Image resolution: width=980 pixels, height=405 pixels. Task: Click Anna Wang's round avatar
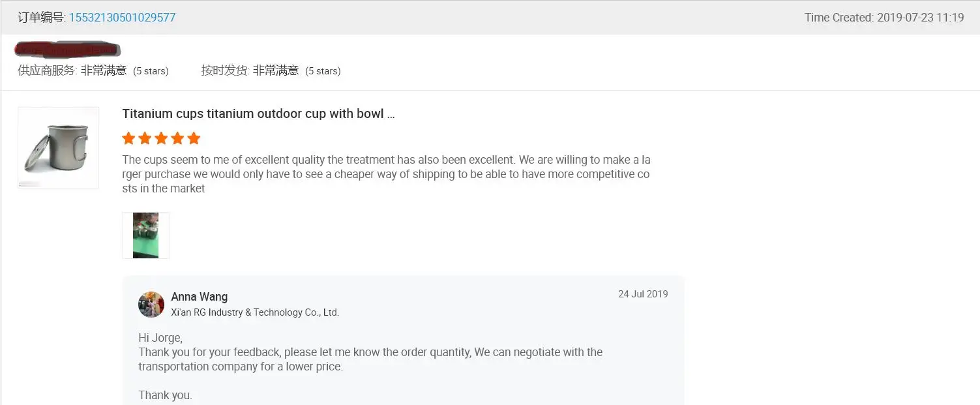151,305
